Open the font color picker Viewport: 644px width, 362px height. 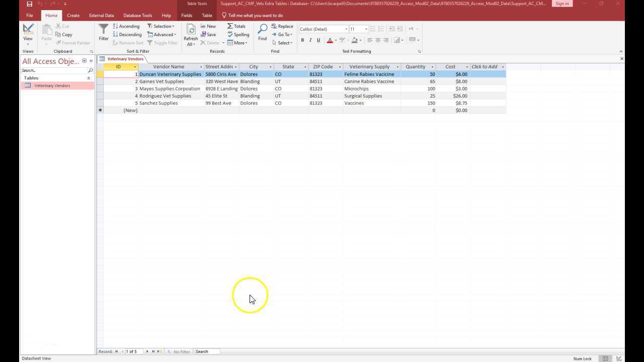pos(330,40)
